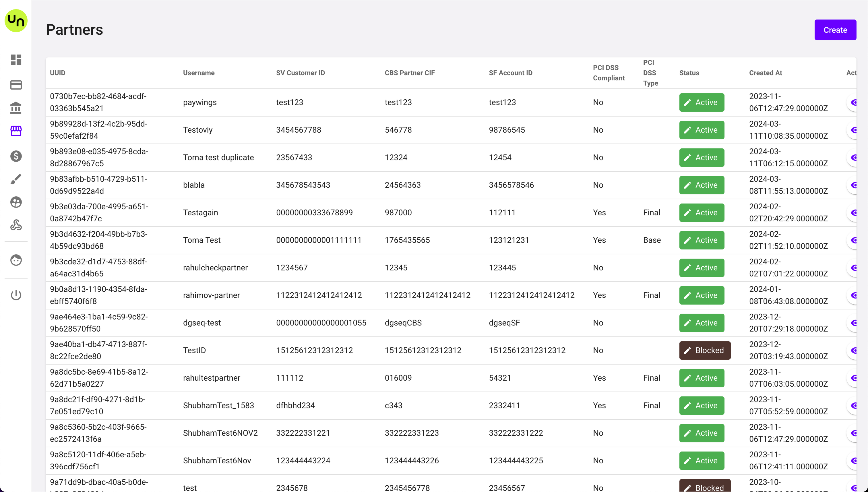Open the dashboard grid icon

(16, 59)
